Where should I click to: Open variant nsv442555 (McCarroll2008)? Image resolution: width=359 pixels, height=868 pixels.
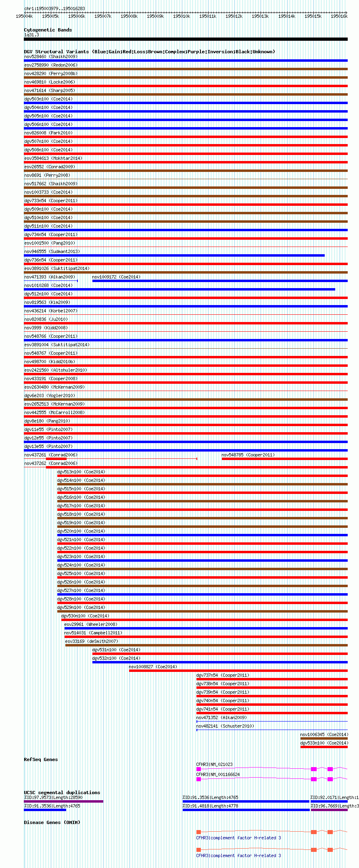[54, 412]
